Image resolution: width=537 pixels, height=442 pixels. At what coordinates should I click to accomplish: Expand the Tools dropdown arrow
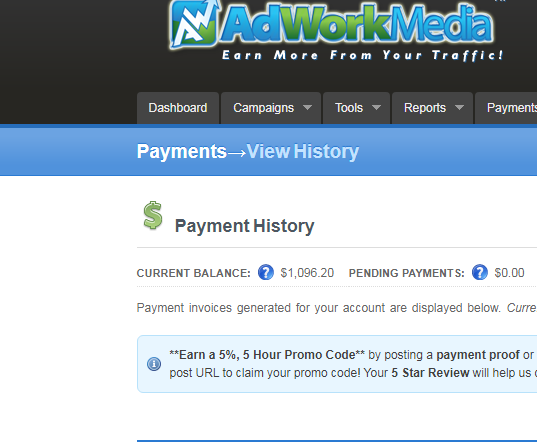tap(376, 108)
